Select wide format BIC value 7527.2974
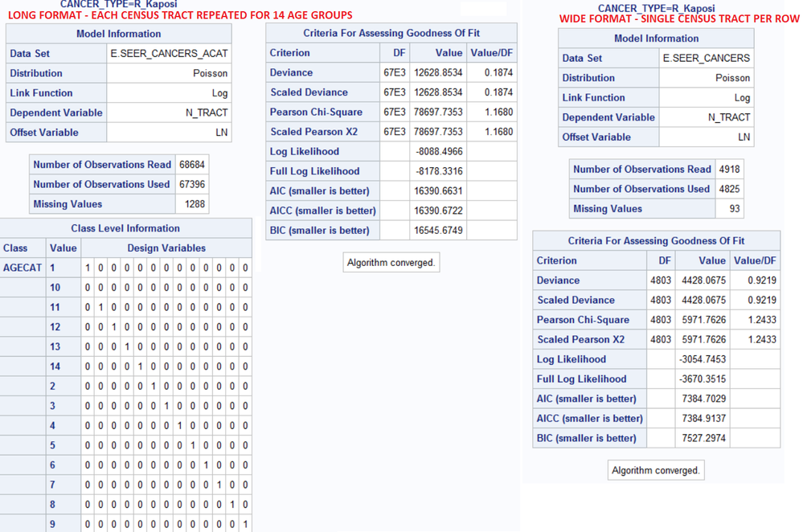Viewport: 803px width, 532px height. (703, 438)
